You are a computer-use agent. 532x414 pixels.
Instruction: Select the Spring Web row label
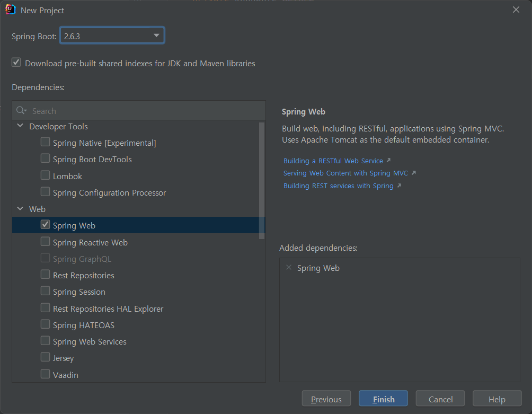click(74, 226)
